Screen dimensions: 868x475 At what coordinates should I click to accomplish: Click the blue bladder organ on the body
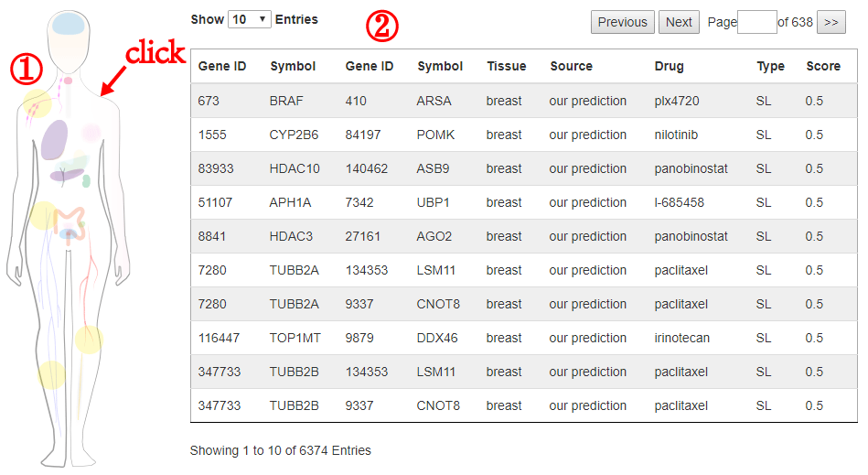pyautogui.click(x=68, y=234)
